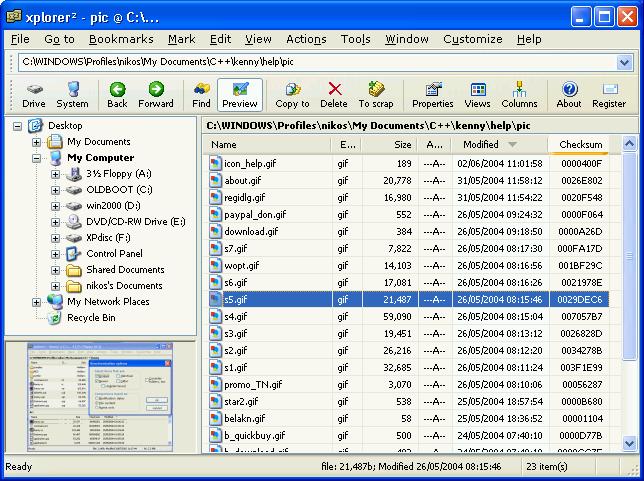Go back with the Back arrow
Screen dimensions: 644x481
click(x=117, y=94)
